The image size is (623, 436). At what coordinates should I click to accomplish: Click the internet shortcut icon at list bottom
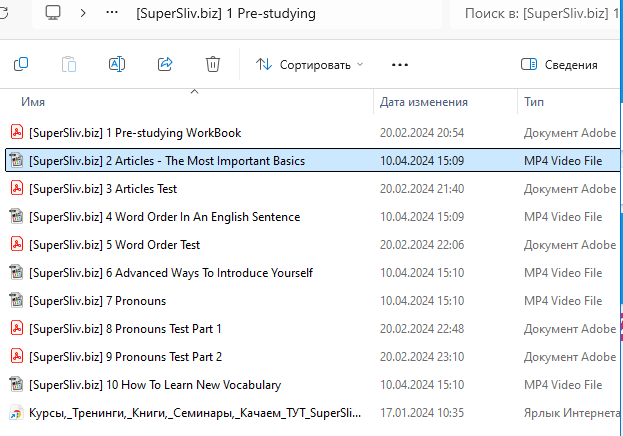tap(16, 413)
